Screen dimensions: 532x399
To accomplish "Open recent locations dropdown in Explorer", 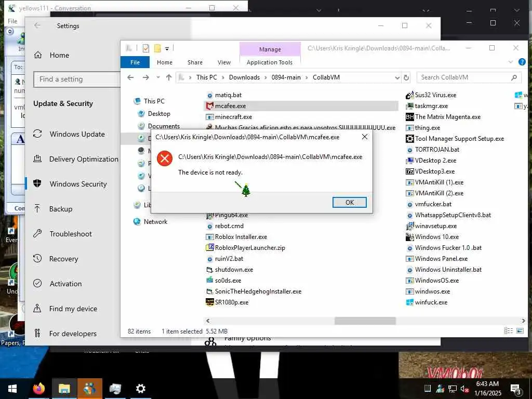I will (158, 77).
